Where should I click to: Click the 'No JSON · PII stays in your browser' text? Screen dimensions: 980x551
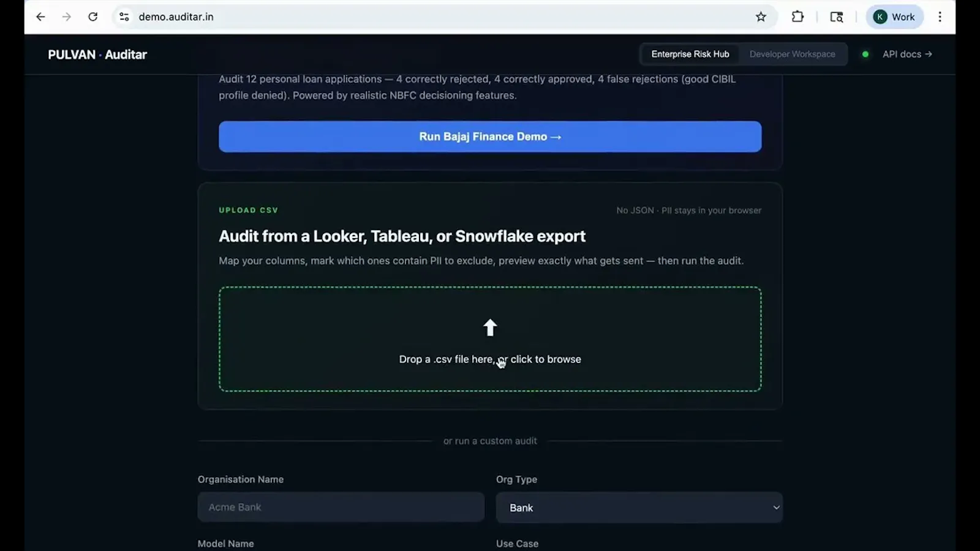point(688,210)
